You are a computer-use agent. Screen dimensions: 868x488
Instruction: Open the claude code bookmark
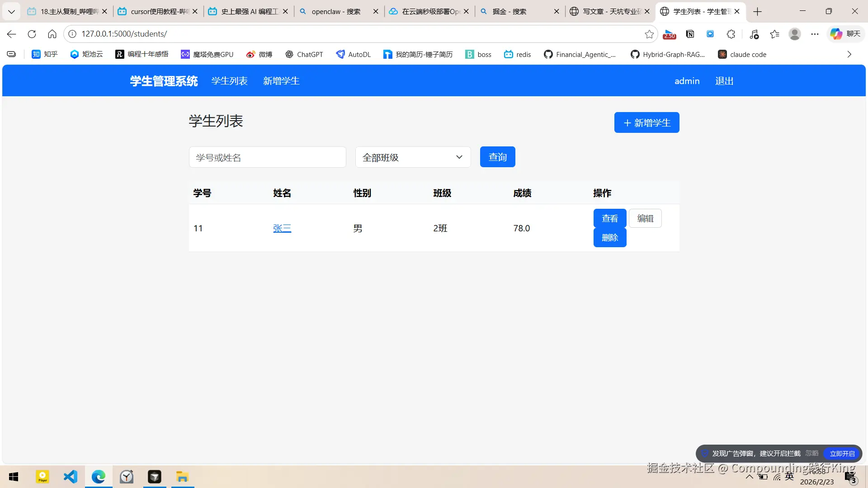pyautogui.click(x=742, y=54)
